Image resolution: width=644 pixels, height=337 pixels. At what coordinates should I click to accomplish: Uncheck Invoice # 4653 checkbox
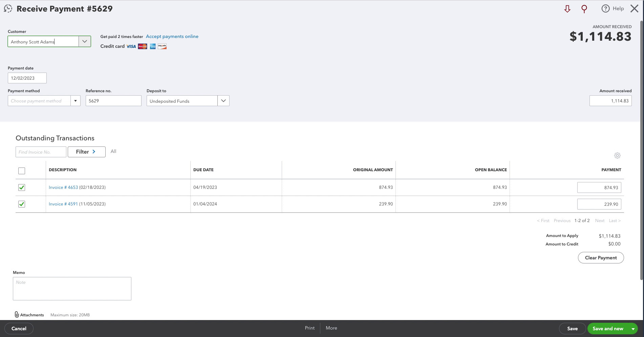[x=22, y=187]
